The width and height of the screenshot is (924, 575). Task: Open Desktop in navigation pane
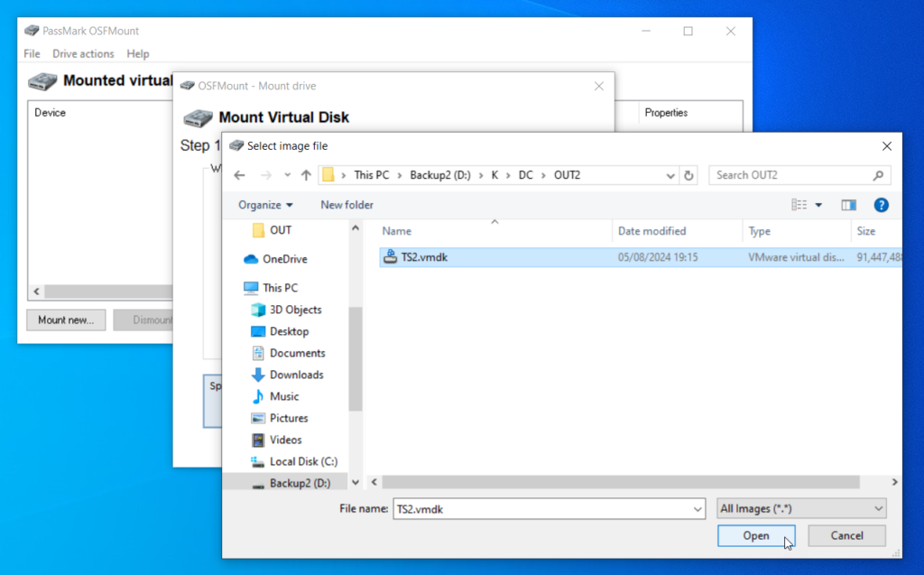tap(289, 331)
